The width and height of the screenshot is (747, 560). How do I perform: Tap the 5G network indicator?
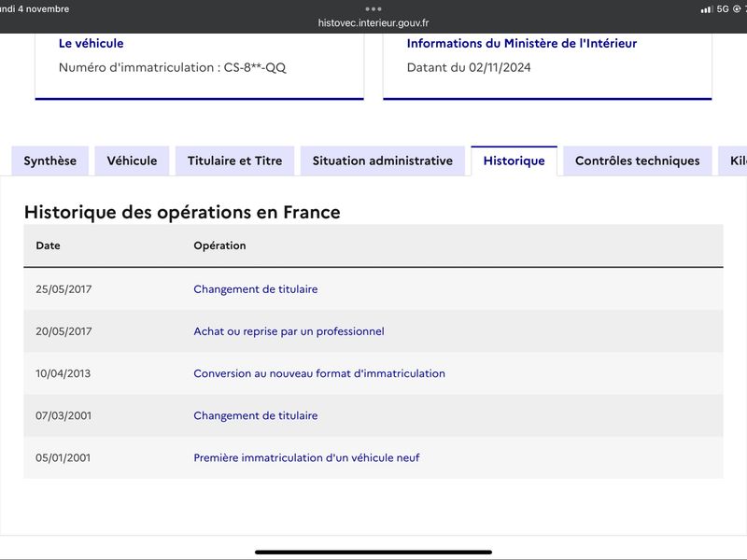click(x=723, y=9)
